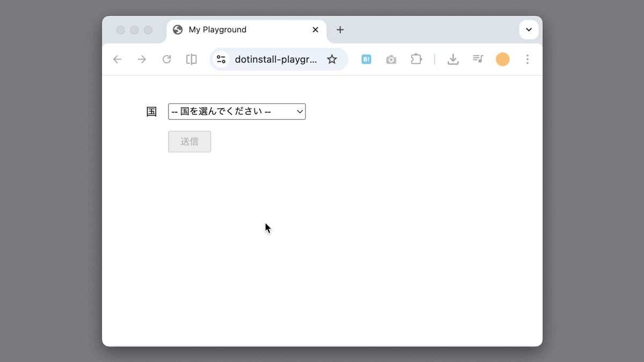
Task: Click the forward navigation arrow
Action: [142, 59]
